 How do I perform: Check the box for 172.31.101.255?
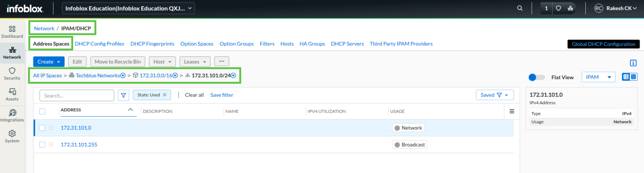tap(42, 144)
